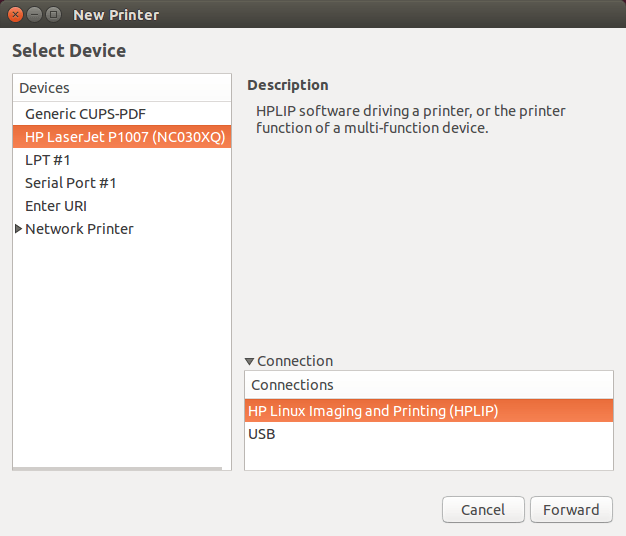Click the Connections column header
The width and height of the screenshot is (626, 536).
click(x=428, y=385)
